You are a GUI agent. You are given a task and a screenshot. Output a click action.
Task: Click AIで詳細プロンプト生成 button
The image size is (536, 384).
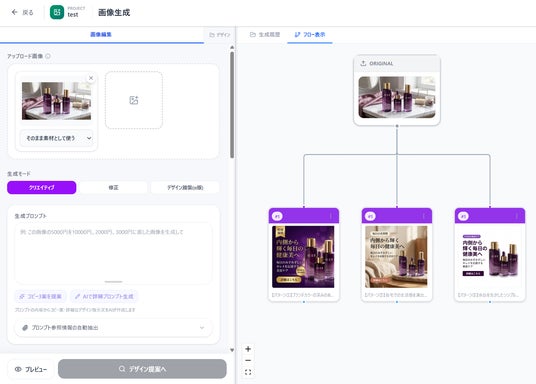[104, 296]
